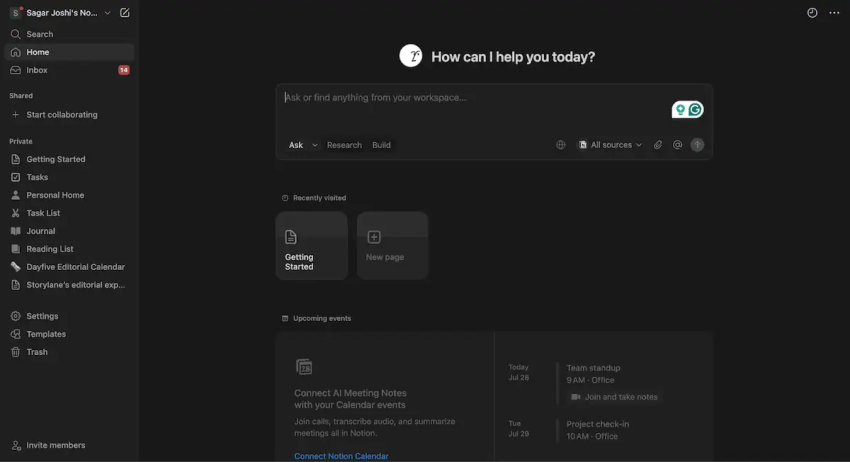Click the Journal book icon

[16, 230]
